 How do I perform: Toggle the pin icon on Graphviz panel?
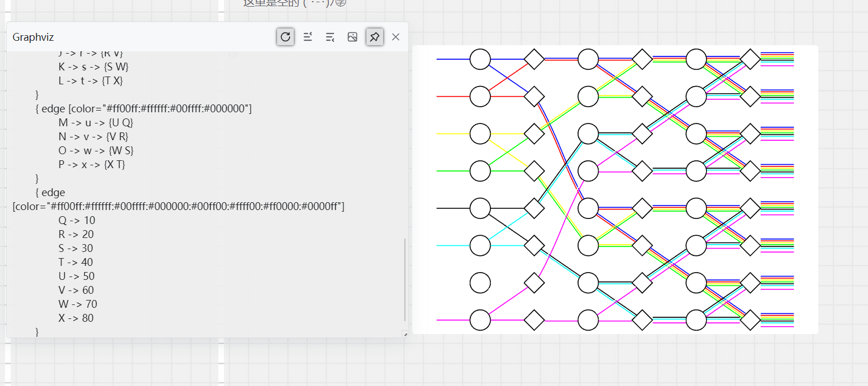tap(375, 37)
